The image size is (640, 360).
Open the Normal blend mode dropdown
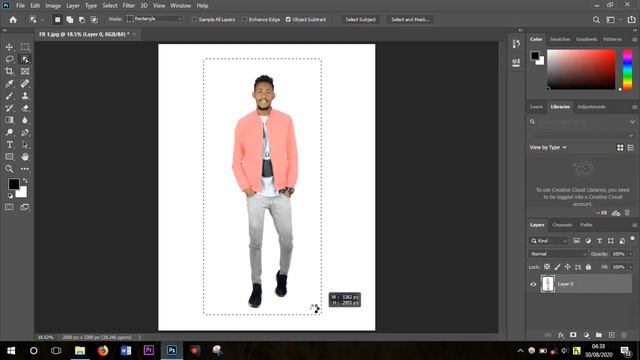pyautogui.click(x=558, y=254)
